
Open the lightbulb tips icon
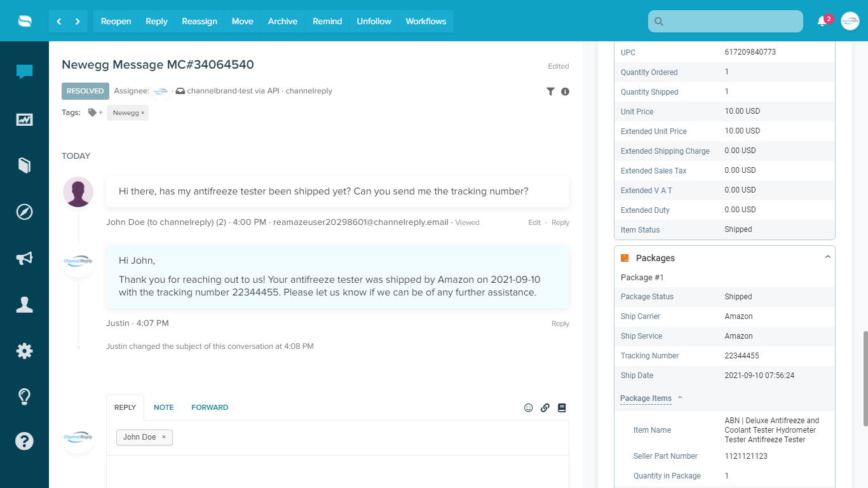[x=24, y=397]
